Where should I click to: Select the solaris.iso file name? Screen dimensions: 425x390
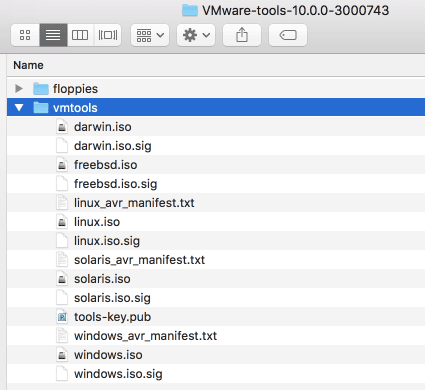point(102,279)
